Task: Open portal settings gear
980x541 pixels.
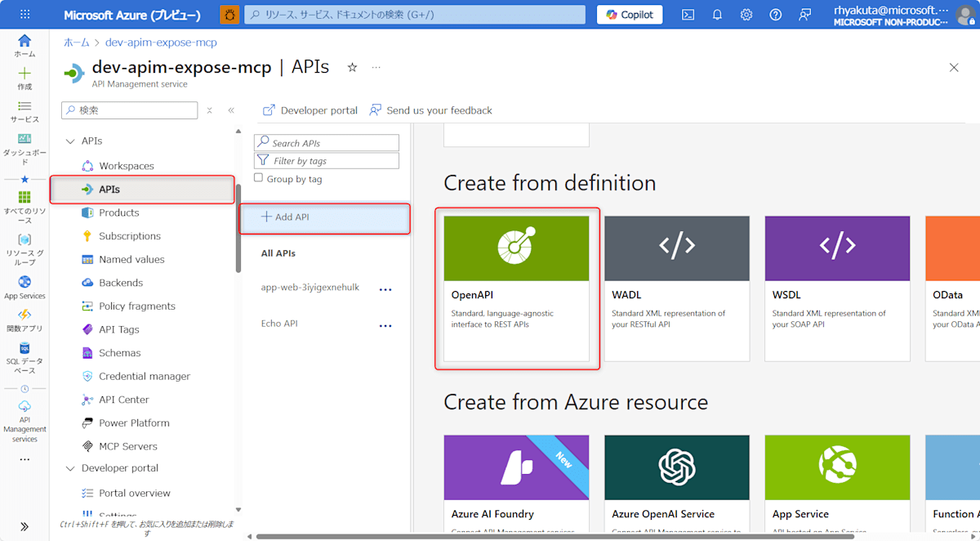Action: point(746,15)
